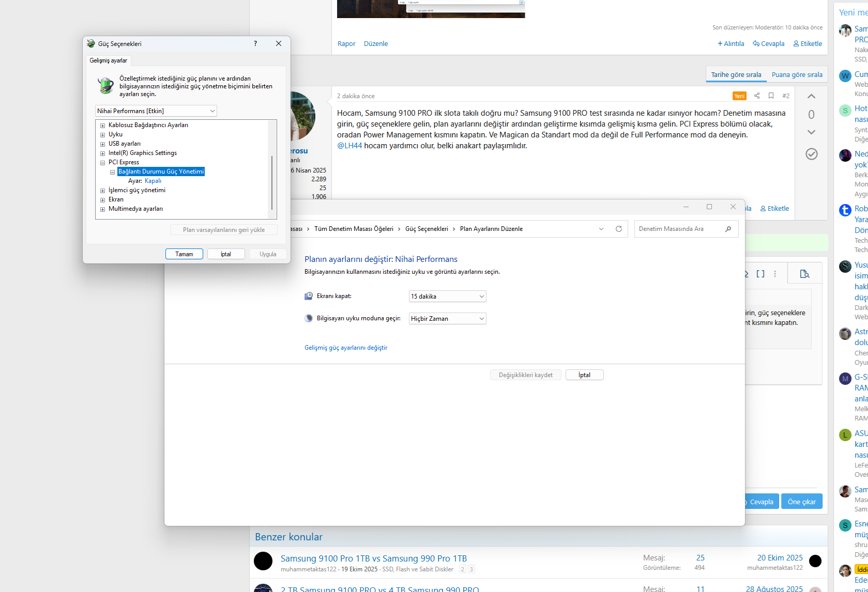Image resolution: width=868 pixels, height=592 pixels.
Task: Expand Multimedya ayarları node
Action: [102, 209]
